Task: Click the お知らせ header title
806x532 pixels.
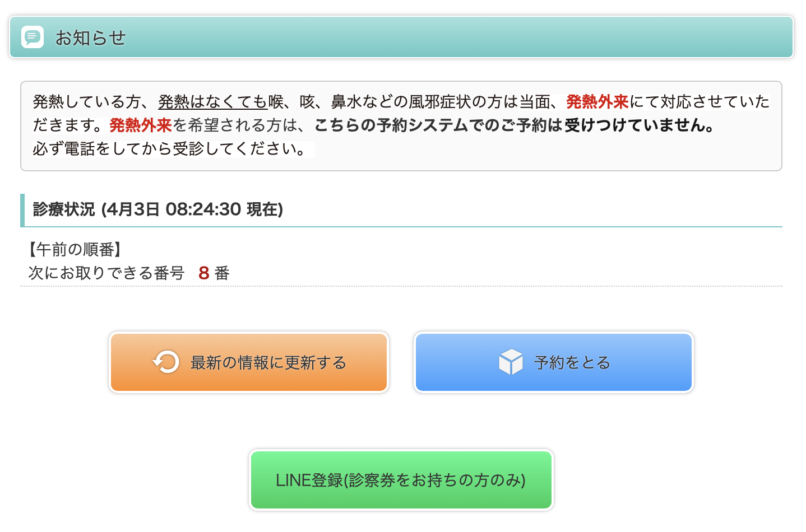Action: (90, 38)
